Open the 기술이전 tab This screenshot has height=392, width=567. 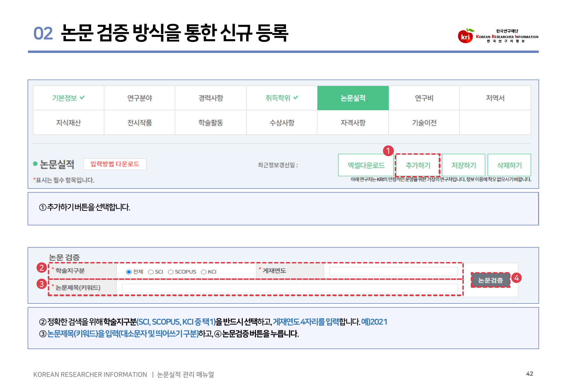pos(424,123)
